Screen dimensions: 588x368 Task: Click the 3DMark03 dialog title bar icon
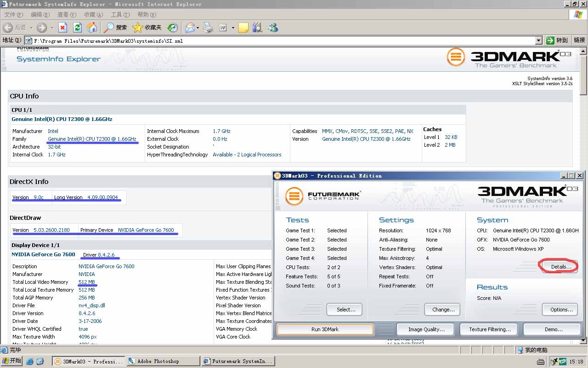coord(277,176)
